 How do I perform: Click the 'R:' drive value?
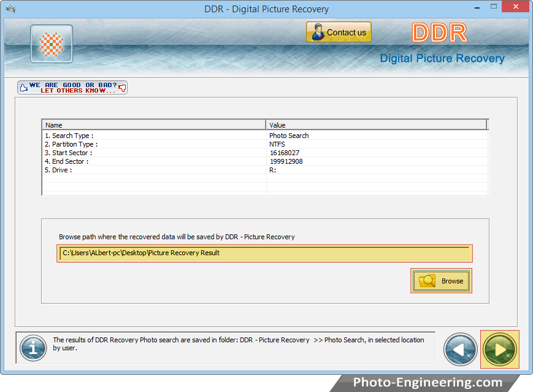tap(272, 170)
